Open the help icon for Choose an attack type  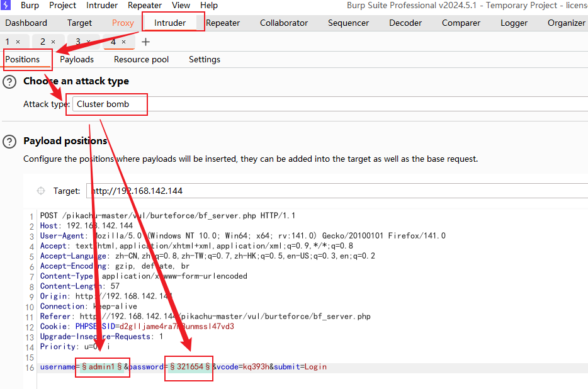(x=9, y=82)
